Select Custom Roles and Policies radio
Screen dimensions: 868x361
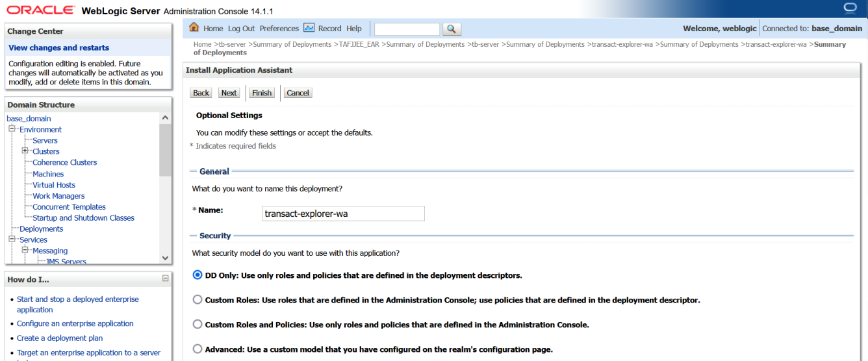tap(198, 325)
